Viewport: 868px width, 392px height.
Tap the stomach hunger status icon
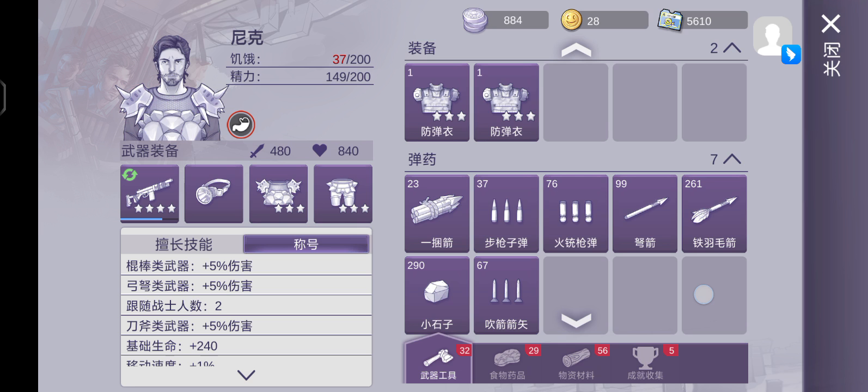click(241, 125)
